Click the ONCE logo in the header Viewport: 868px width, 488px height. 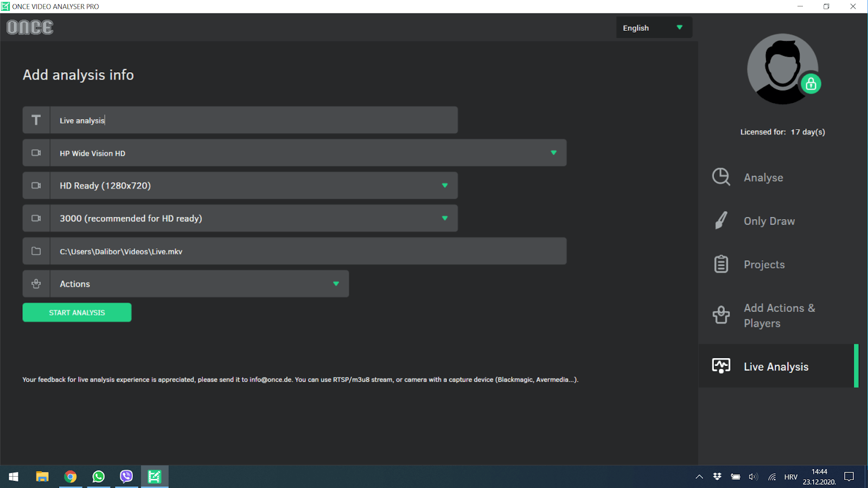[x=29, y=27]
